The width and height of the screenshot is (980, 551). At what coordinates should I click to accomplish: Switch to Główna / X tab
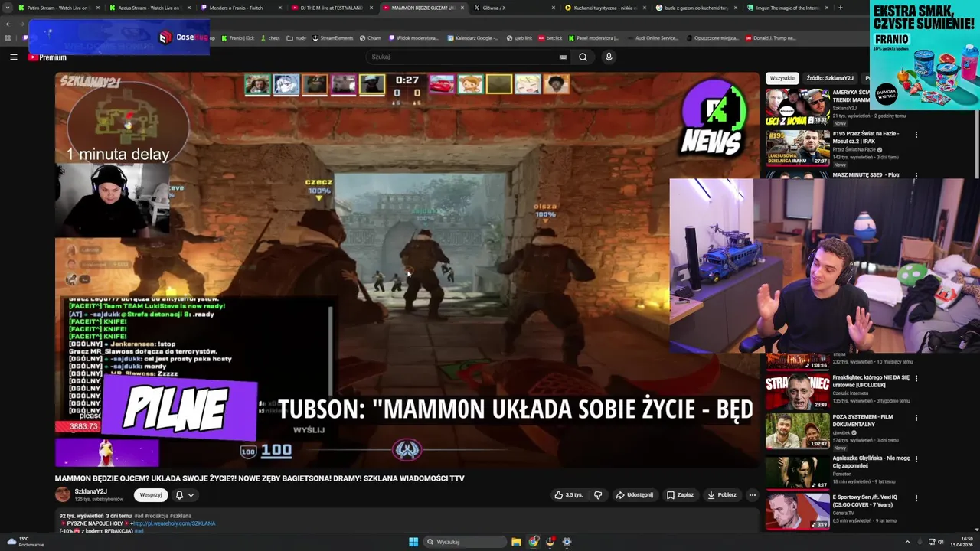[511, 8]
